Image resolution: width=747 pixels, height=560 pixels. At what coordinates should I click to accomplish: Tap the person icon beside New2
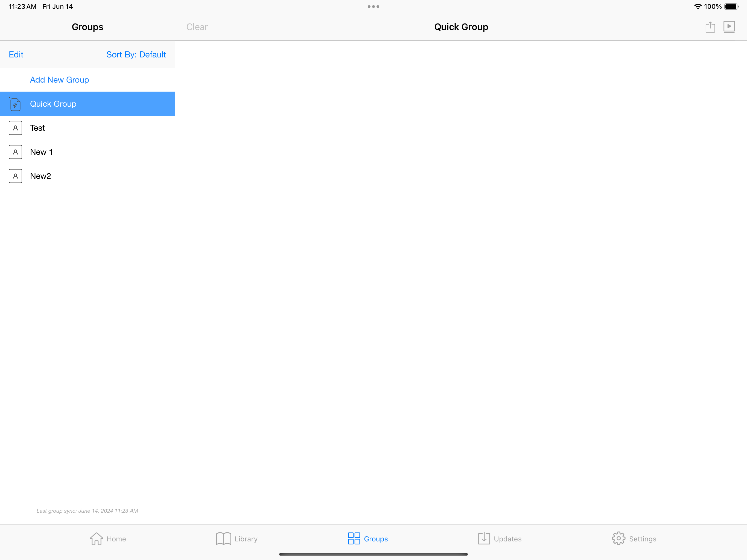pyautogui.click(x=15, y=176)
